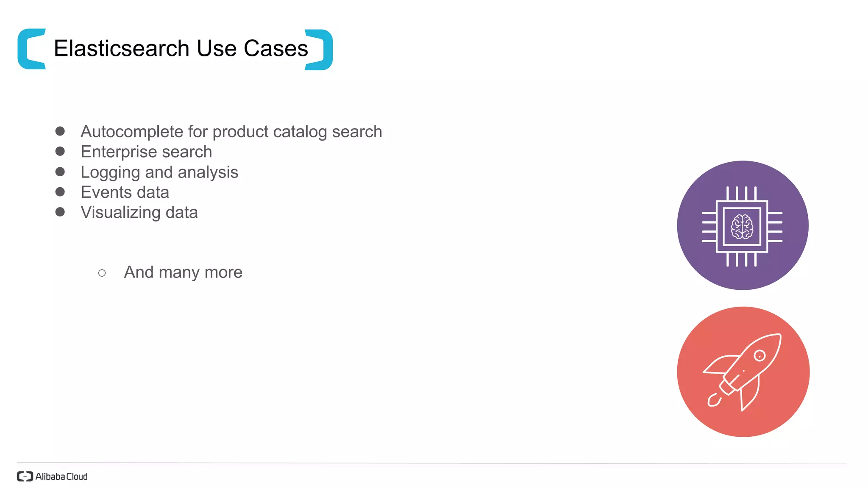Click bullet dot beside Events data

(x=60, y=192)
